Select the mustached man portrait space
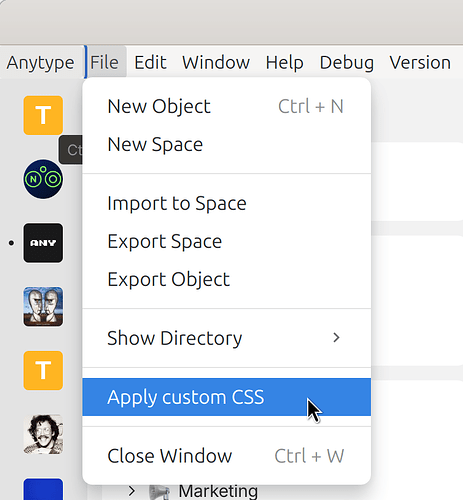The height and width of the screenshot is (500, 463). (43, 434)
